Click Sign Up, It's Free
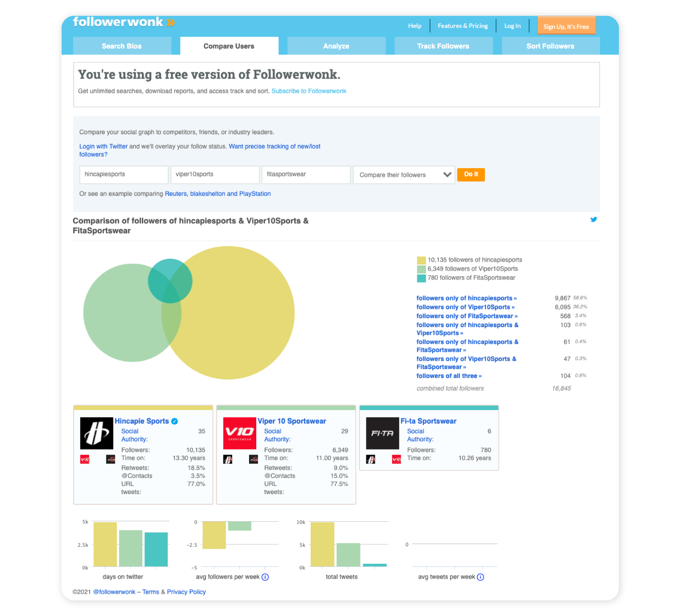 (566, 26)
